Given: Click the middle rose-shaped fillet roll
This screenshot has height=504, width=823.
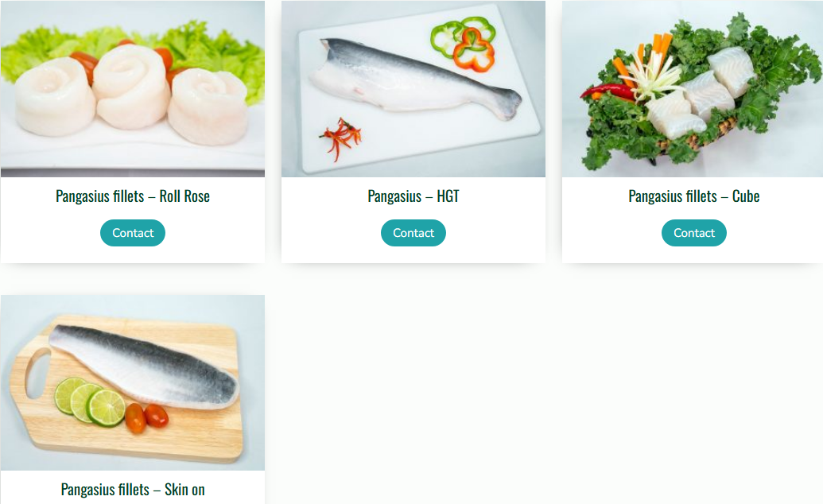Looking at the screenshot, I should (x=131, y=86).
